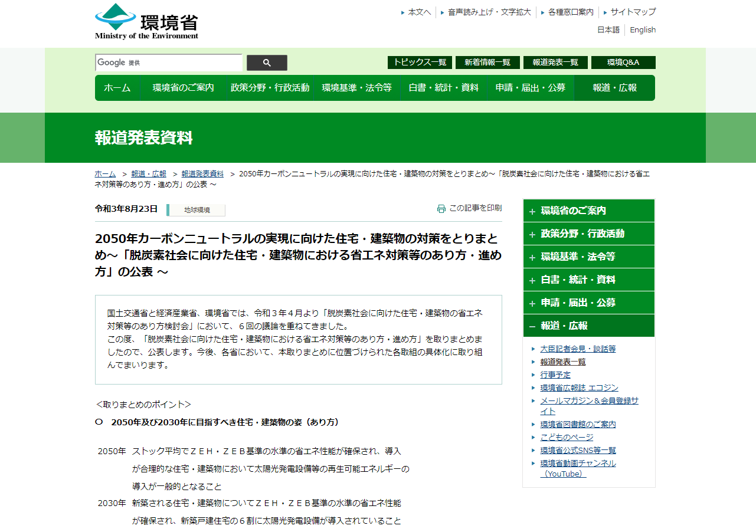
Task: Go to 報道発表資料 breadcrumb link
Action: 202,174
